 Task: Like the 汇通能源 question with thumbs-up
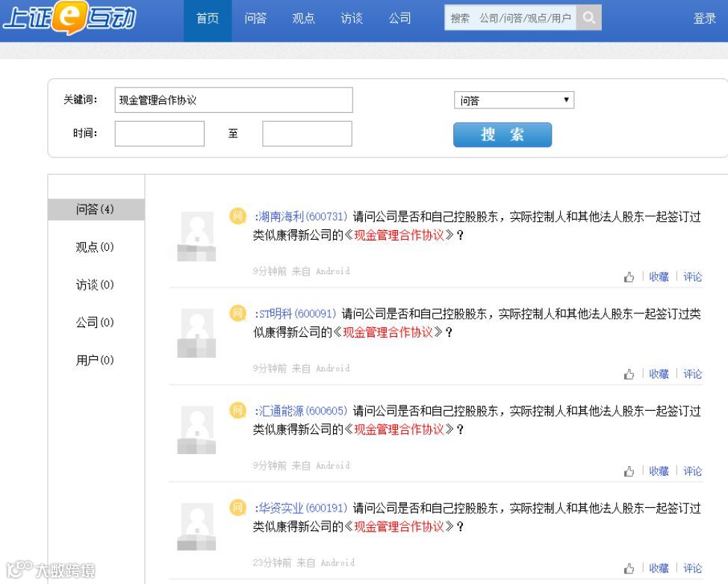click(629, 471)
